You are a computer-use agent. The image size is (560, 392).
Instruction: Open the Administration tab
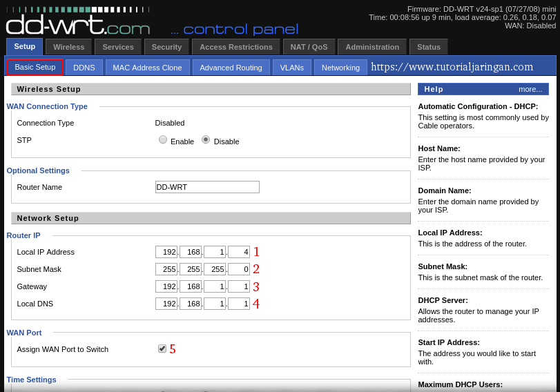(x=372, y=47)
